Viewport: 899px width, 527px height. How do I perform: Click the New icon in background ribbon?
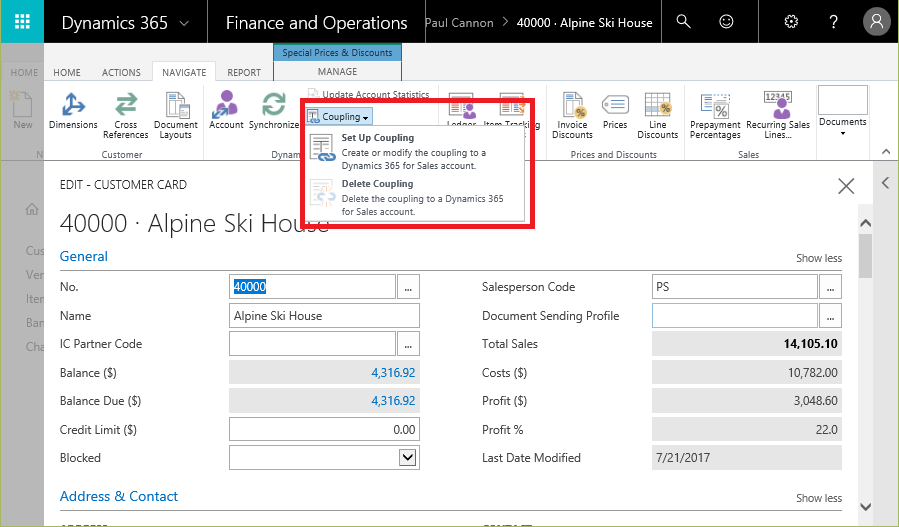click(x=22, y=110)
